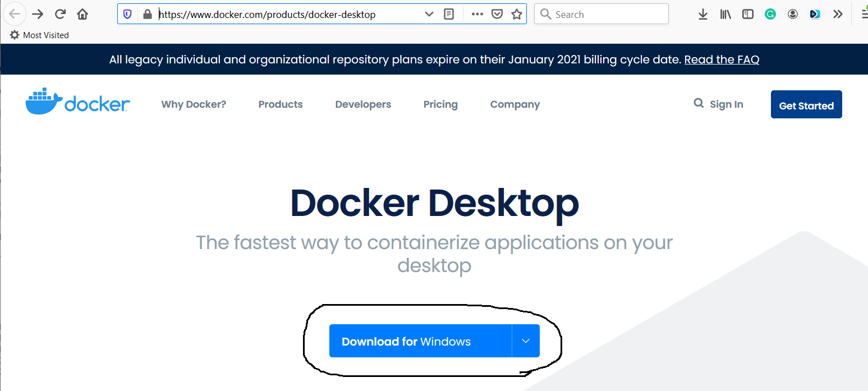Open the Products menu
Screen dimensions: 868x391
coord(281,104)
